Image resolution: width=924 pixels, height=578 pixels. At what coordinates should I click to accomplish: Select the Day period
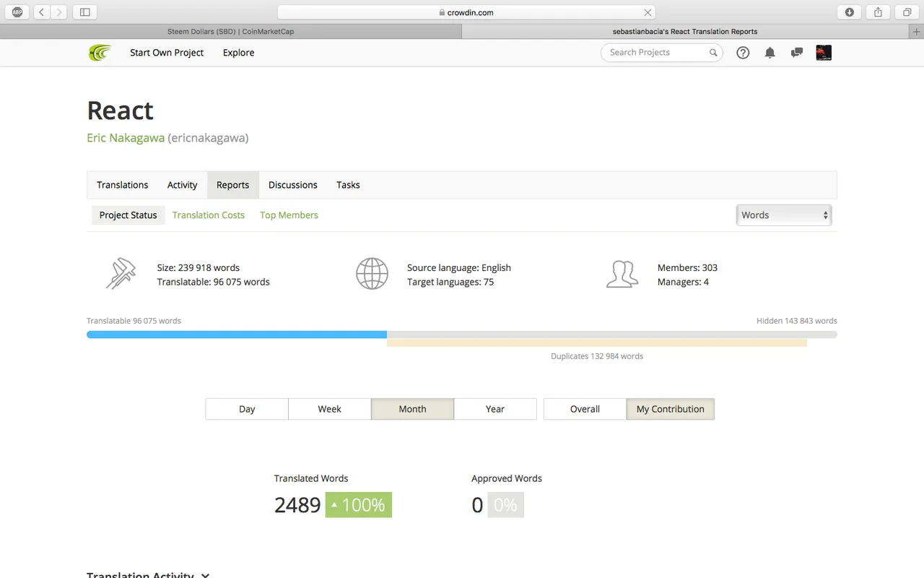(x=247, y=409)
